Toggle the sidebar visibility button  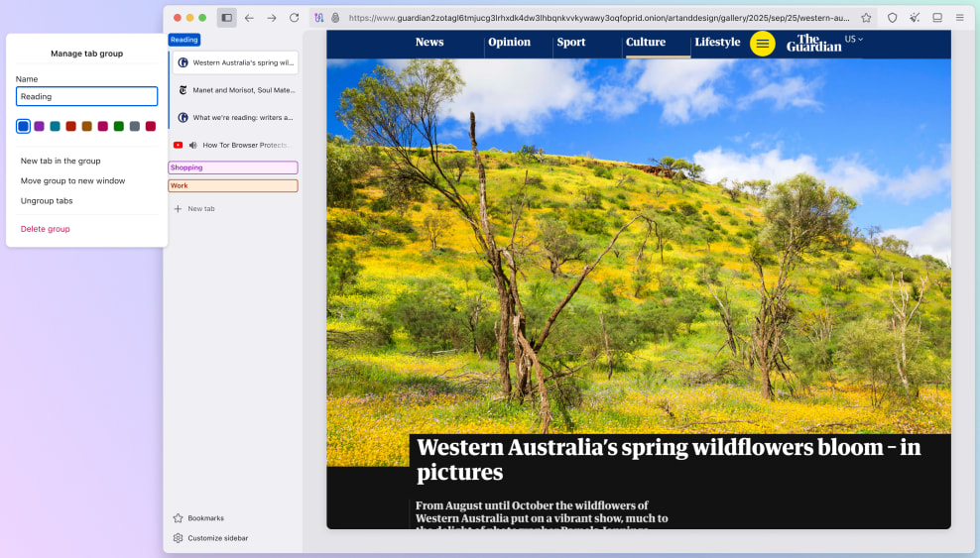(x=227, y=18)
